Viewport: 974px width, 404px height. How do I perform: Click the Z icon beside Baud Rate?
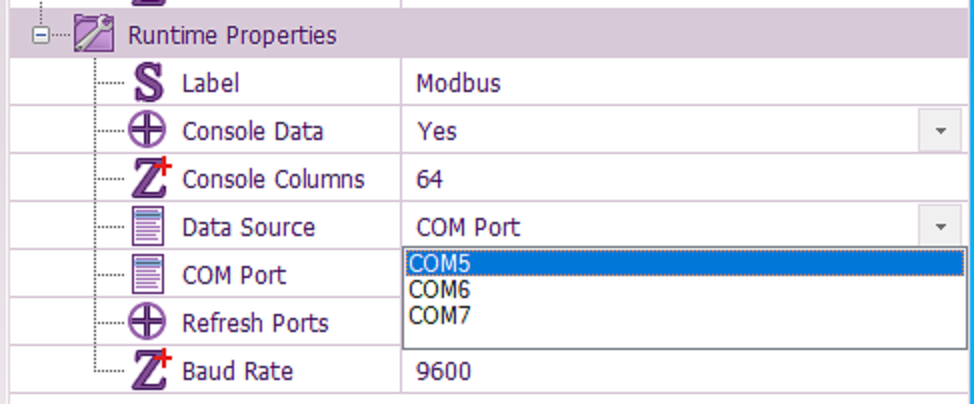coord(149,371)
